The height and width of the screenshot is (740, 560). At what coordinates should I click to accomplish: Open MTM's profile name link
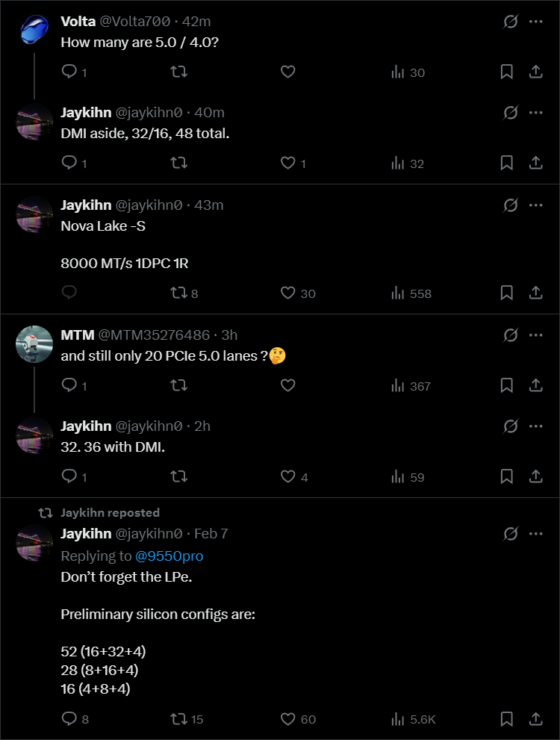tap(78, 335)
